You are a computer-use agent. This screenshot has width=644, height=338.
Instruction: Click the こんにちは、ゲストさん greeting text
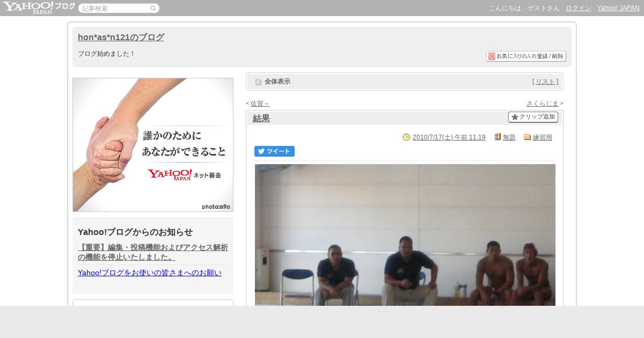(x=524, y=8)
